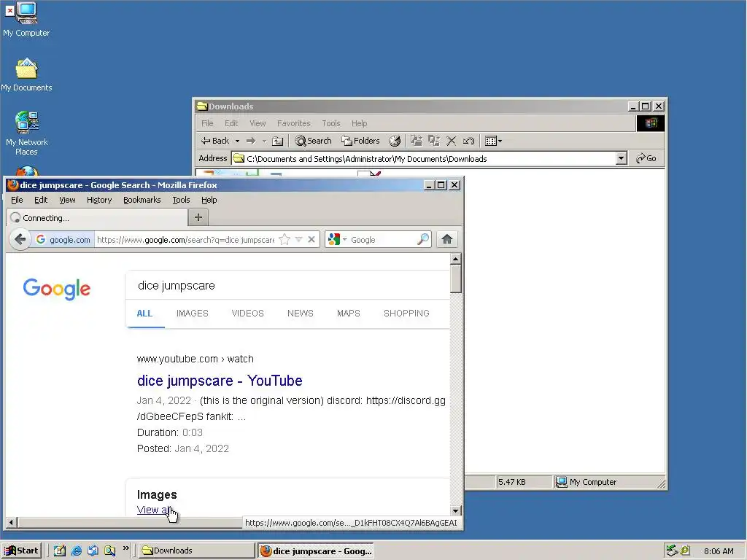The width and height of the screenshot is (747, 560).
Task: Click Undo icon in Downloads toolbar
Action: click(468, 141)
